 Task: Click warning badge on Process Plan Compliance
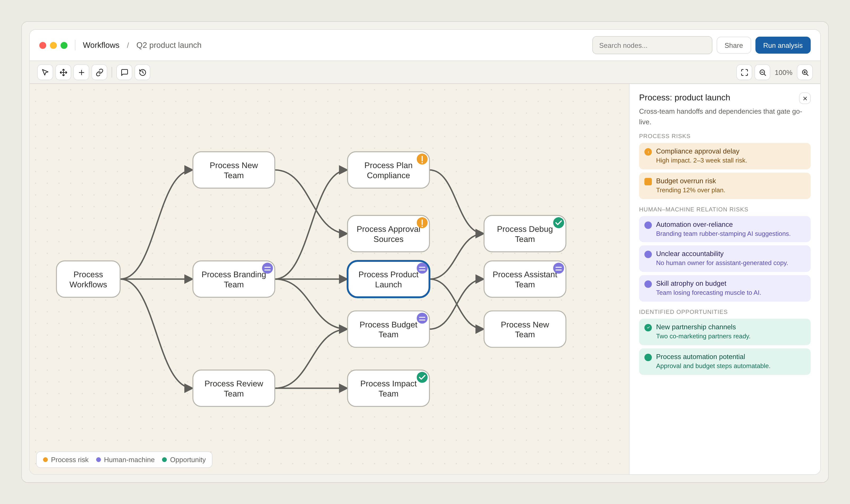(x=422, y=159)
